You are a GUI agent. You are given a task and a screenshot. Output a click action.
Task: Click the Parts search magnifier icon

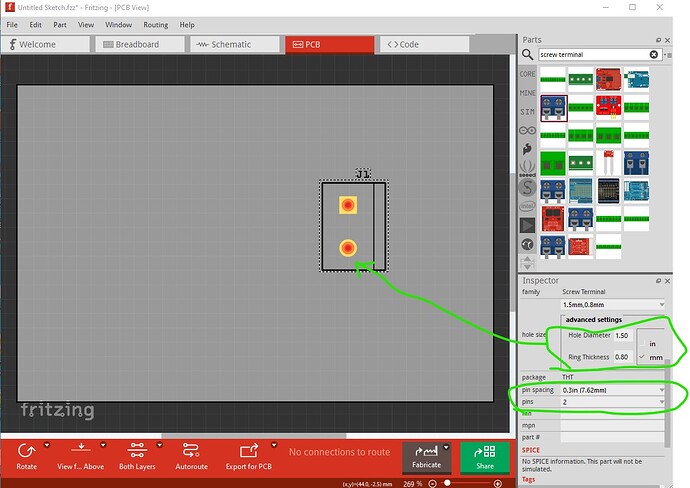tap(527, 55)
